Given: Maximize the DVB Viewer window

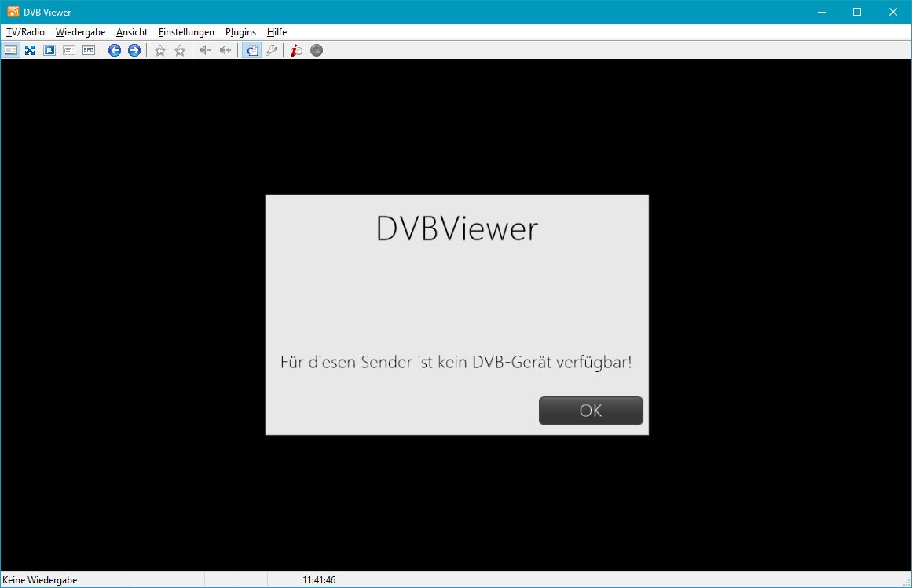Looking at the screenshot, I should coord(857,12).
